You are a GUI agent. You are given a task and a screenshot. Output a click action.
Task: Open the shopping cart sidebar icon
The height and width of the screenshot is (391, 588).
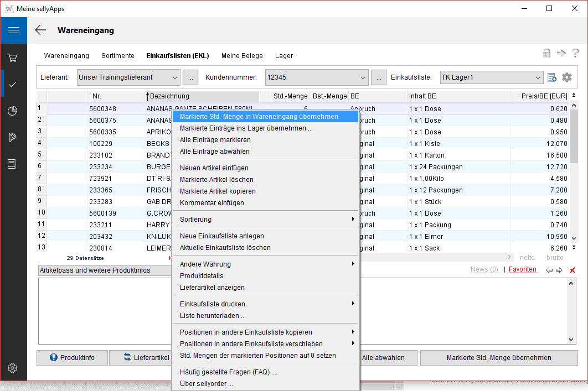[13, 58]
